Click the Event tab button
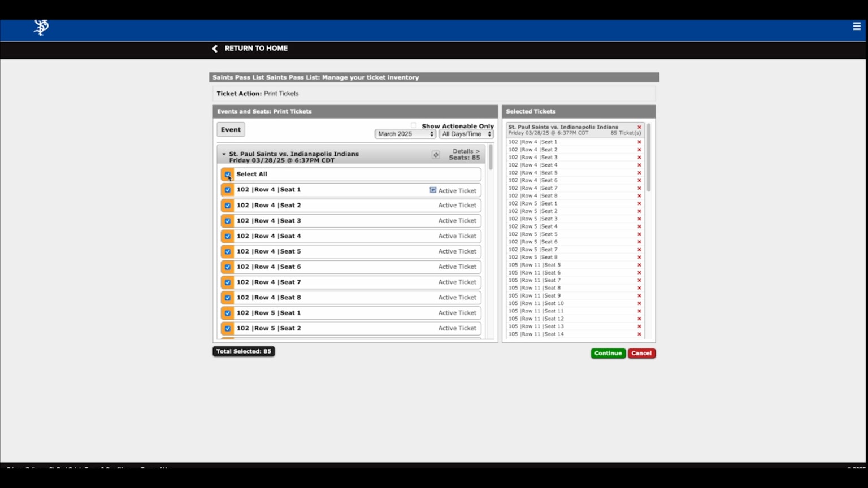The height and width of the screenshot is (488, 868). pyautogui.click(x=231, y=130)
